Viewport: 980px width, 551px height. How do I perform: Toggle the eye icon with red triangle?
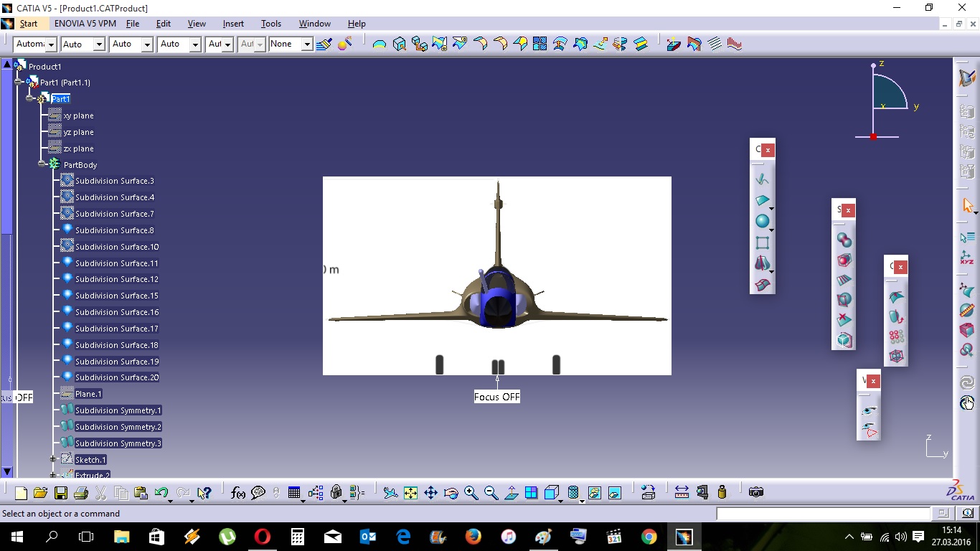(x=869, y=430)
